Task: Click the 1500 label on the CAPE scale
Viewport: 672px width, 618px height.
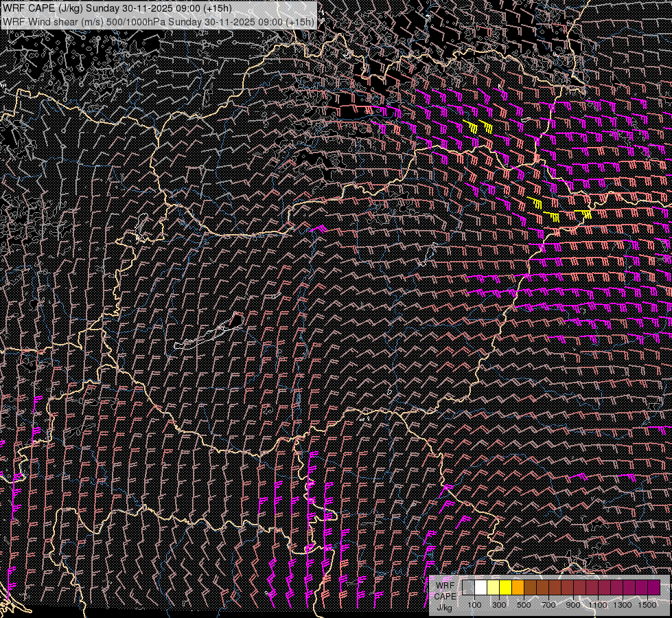Action: pyautogui.click(x=647, y=605)
